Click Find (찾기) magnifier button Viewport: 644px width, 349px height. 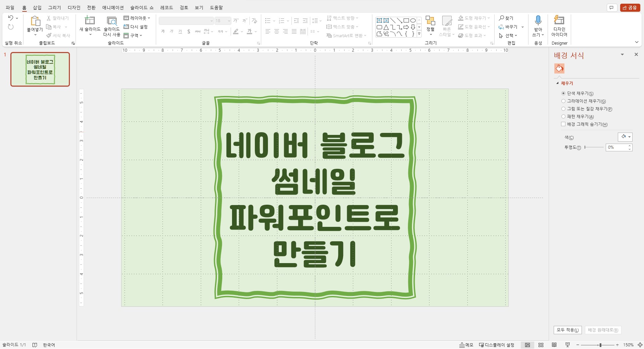506,18
